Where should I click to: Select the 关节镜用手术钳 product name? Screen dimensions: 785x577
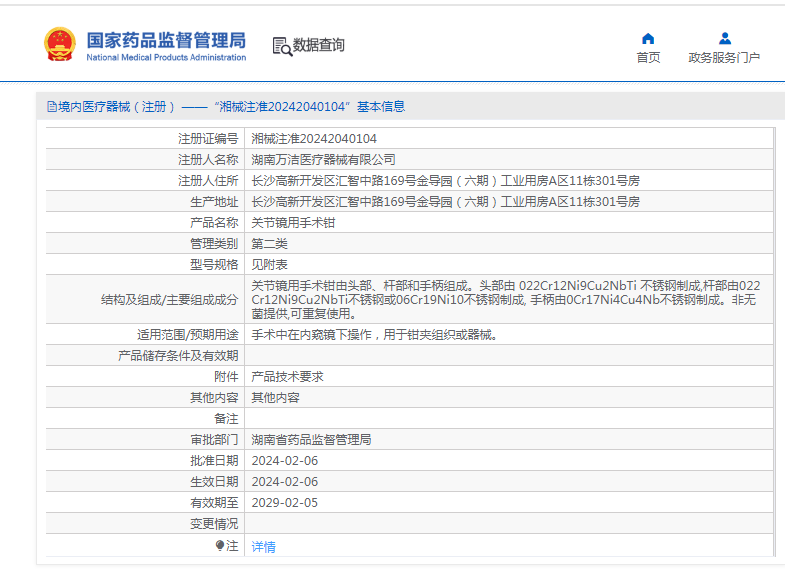[293, 223]
